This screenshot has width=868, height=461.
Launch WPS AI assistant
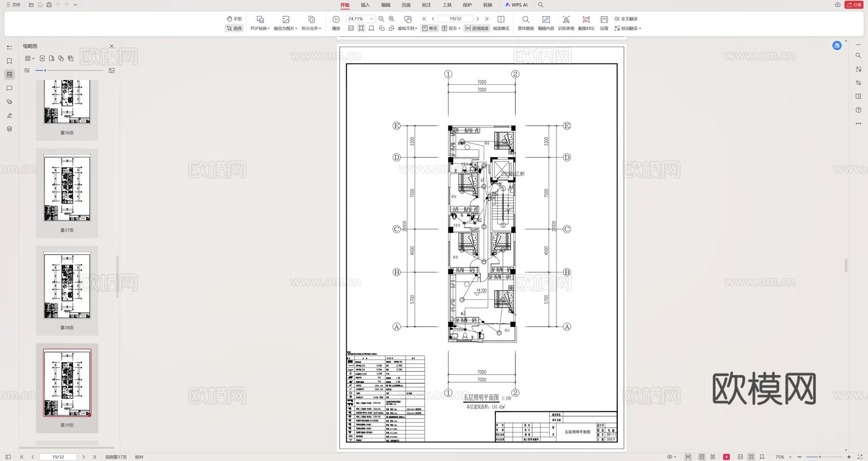click(516, 5)
